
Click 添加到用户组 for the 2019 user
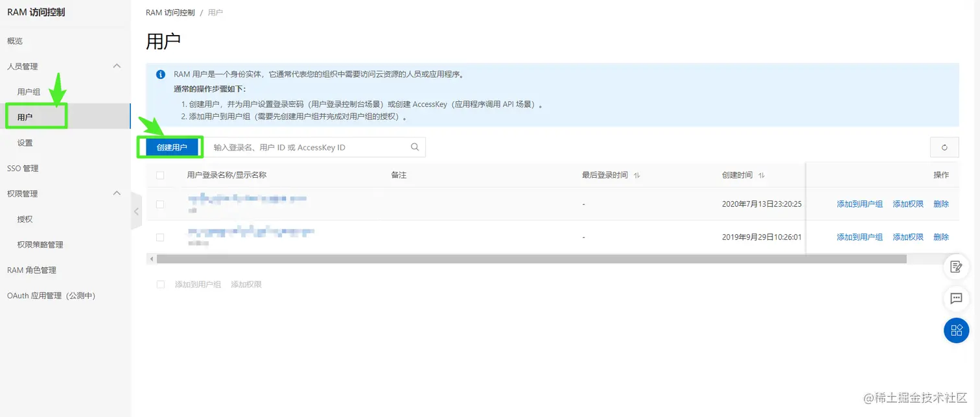coord(859,237)
